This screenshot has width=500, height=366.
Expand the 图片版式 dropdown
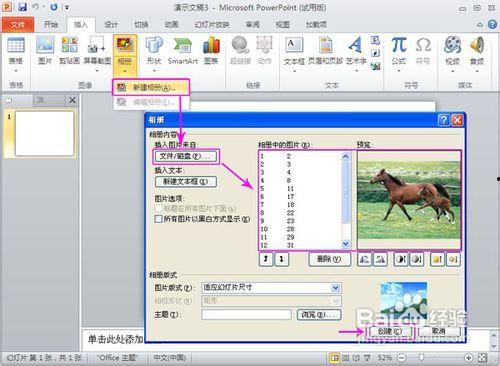tap(336, 288)
